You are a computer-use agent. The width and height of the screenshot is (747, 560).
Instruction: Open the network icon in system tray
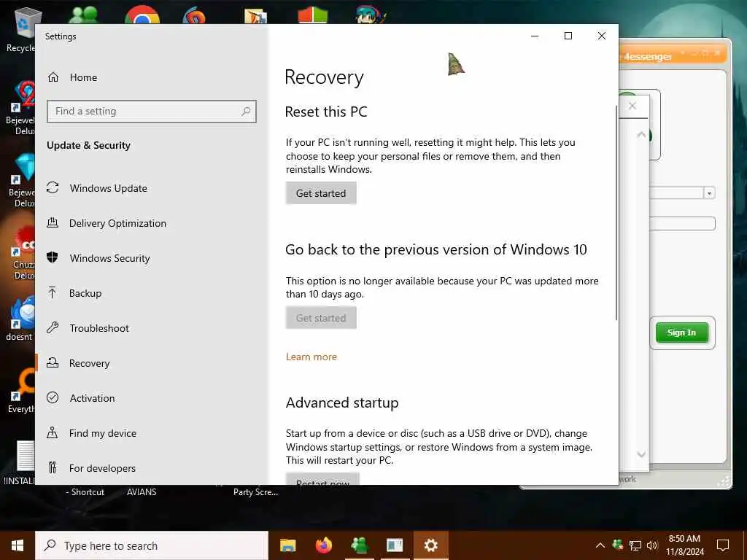(635, 545)
